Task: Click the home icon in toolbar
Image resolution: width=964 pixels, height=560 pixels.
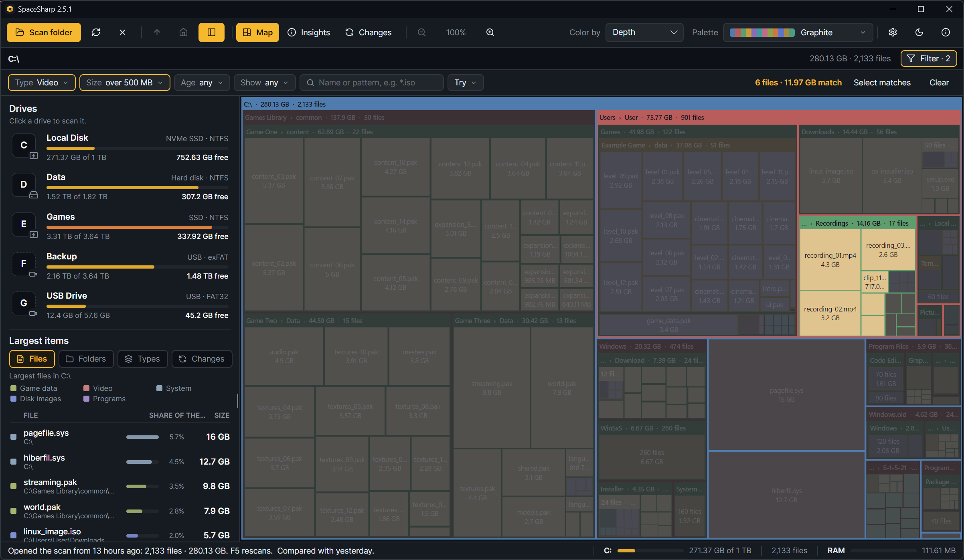Action: (183, 32)
